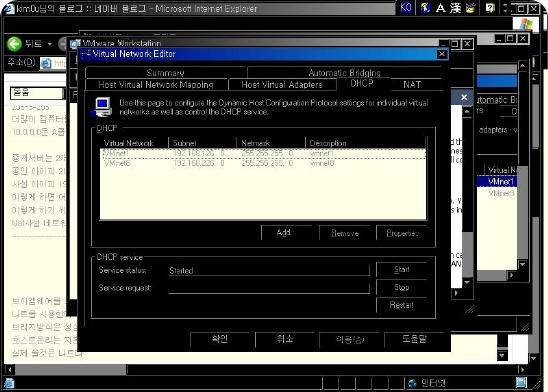Close the Virtual Network Editor dialog
This screenshot has height=392, width=548.
coord(442,54)
